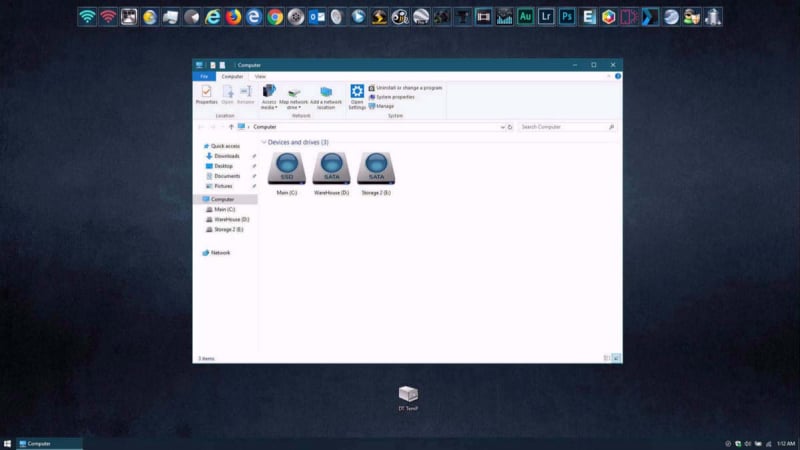
Task: Open Documents in the sidebar
Action: pyautogui.click(x=227, y=176)
